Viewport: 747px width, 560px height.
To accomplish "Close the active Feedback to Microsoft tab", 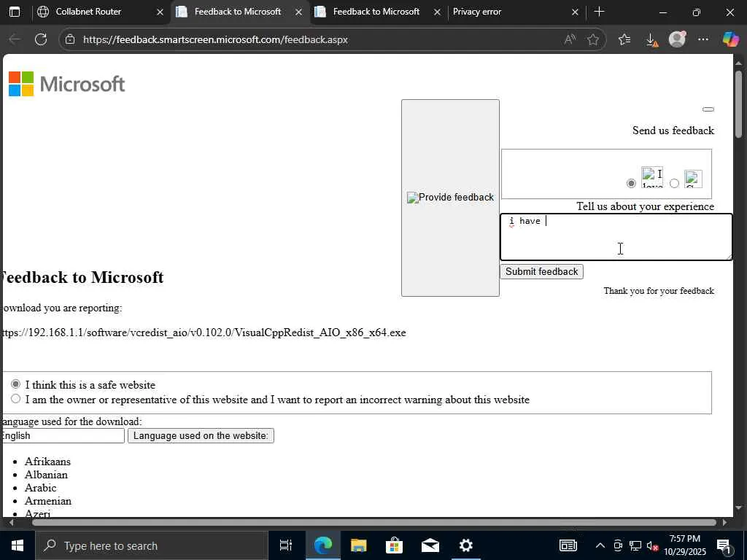I will pos(298,12).
